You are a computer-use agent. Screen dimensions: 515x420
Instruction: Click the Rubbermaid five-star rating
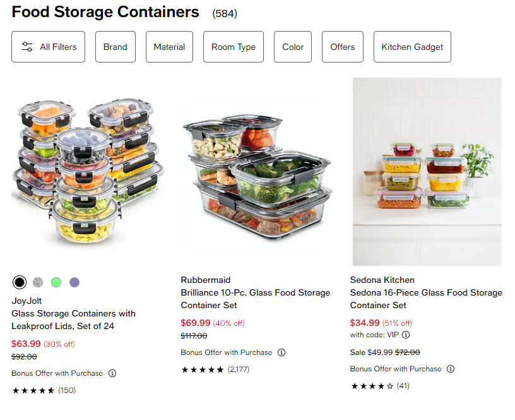pyautogui.click(x=202, y=369)
